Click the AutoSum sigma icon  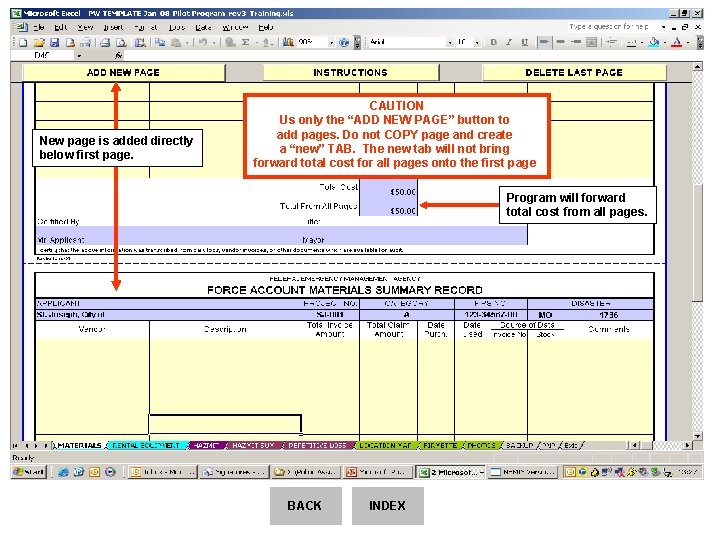pyautogui.click(x=246, y=42)
